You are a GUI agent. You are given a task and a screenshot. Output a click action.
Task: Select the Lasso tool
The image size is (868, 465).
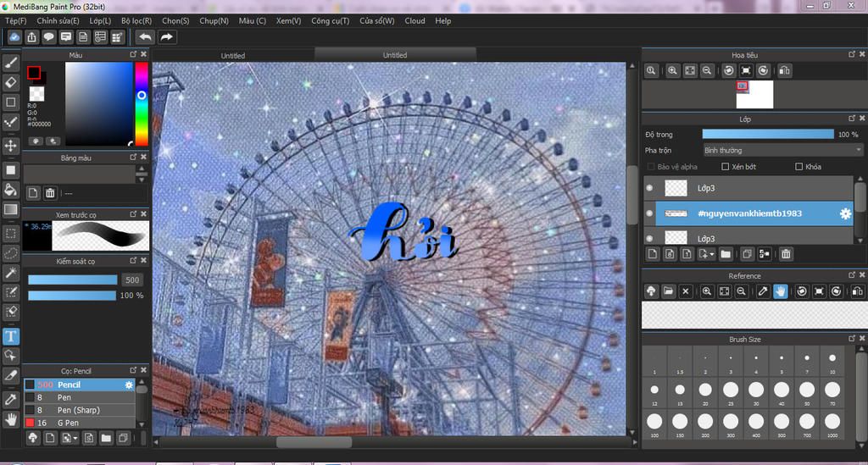click(10, 252)
